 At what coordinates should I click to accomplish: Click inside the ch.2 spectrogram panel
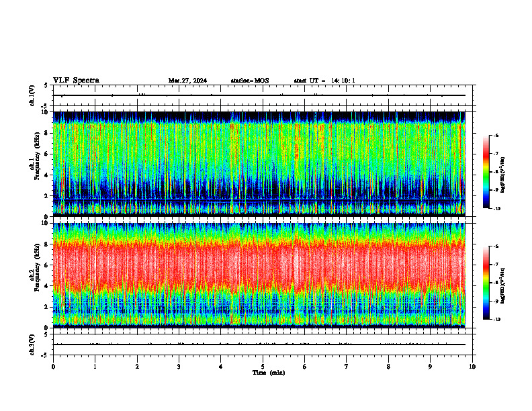click(259, 275)
